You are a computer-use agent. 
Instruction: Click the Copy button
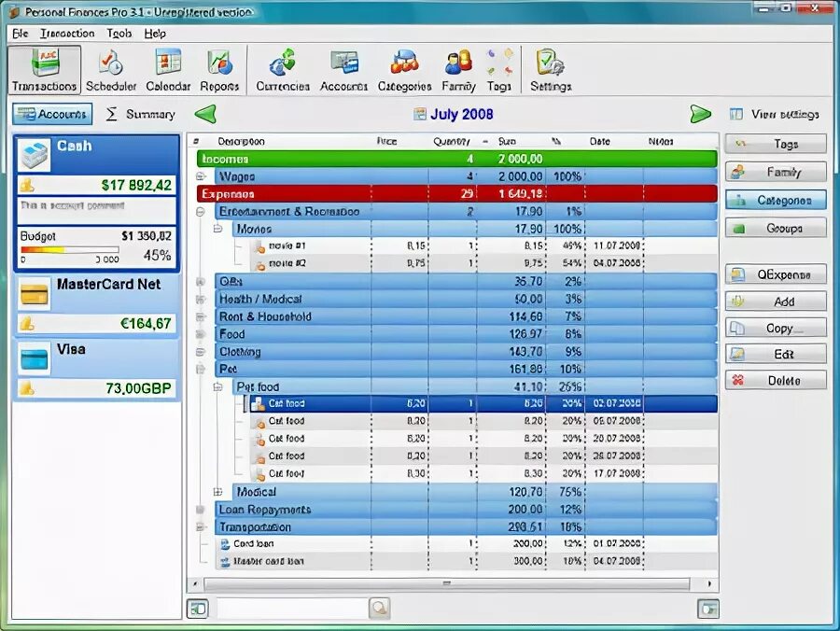(x=776, y=328)
